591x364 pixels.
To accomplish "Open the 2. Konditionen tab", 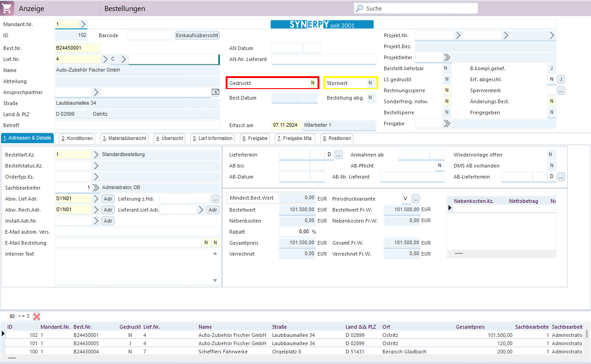I will [77, 138].
